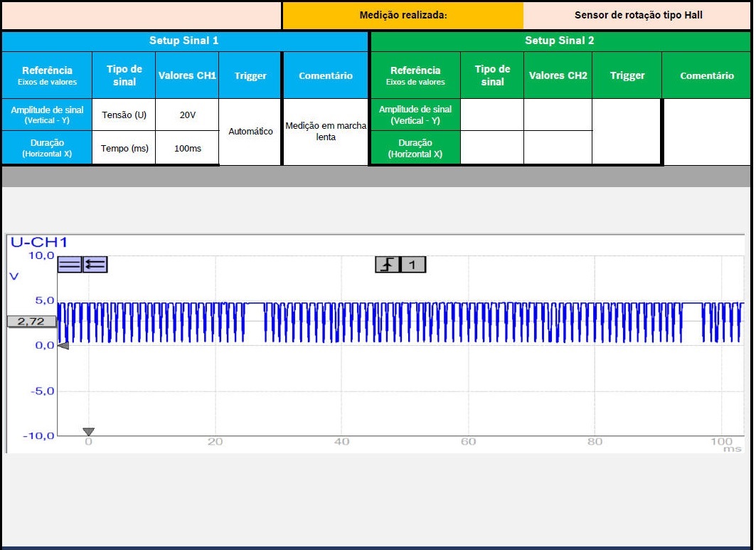
Task: Click the Tensão (U) signal type cell
Action: click(124, 115)
